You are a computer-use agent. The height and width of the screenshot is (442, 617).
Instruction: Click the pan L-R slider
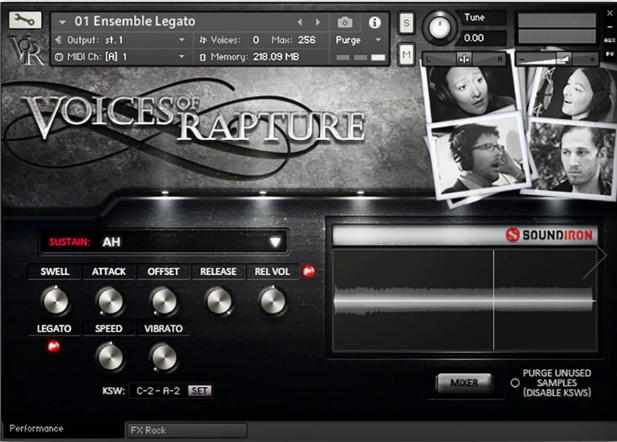(x=464, y=59)
